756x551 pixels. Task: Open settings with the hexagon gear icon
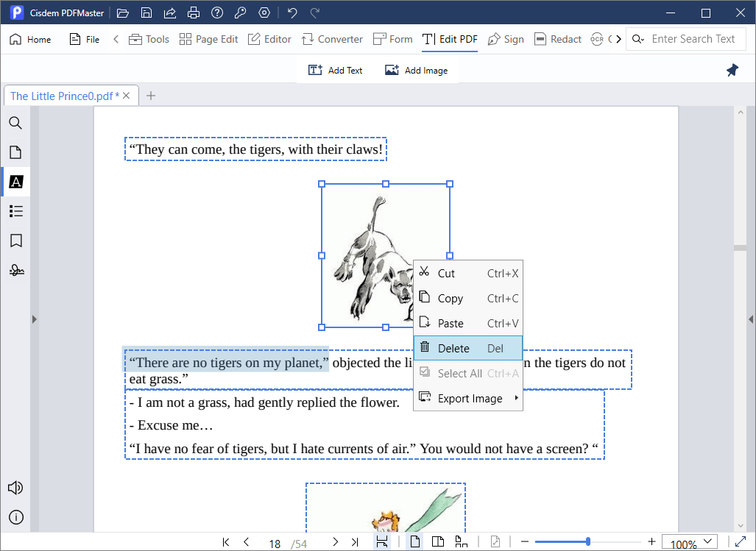pos(264,13)
